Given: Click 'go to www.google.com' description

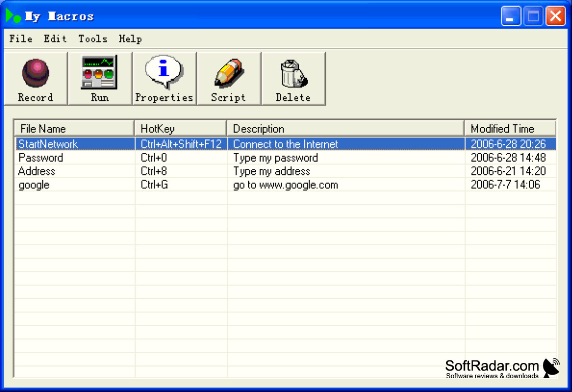Looking at the screenshot, I should tap(285, 185).
